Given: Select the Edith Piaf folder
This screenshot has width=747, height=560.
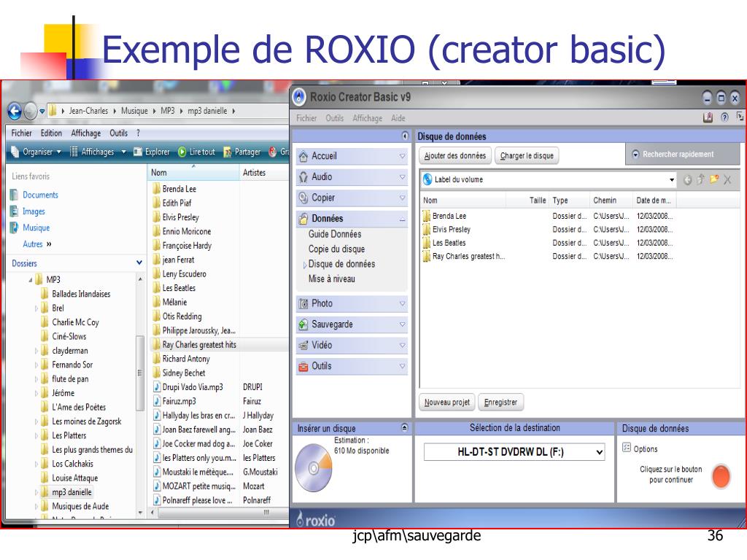Looking at the screenshot, I should click(x=177, y=203).
